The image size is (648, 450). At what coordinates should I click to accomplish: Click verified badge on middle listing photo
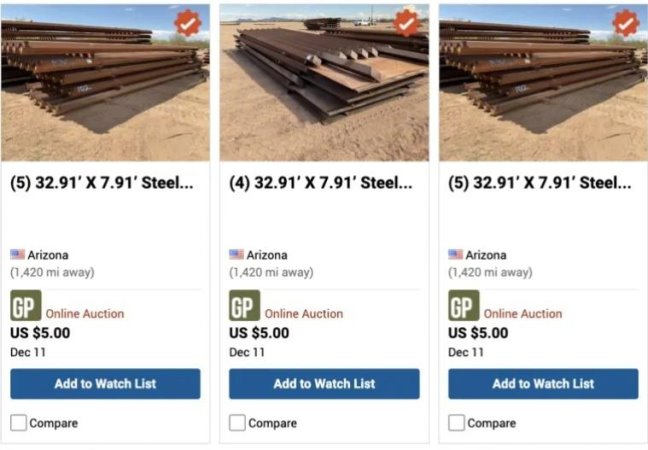406,23
